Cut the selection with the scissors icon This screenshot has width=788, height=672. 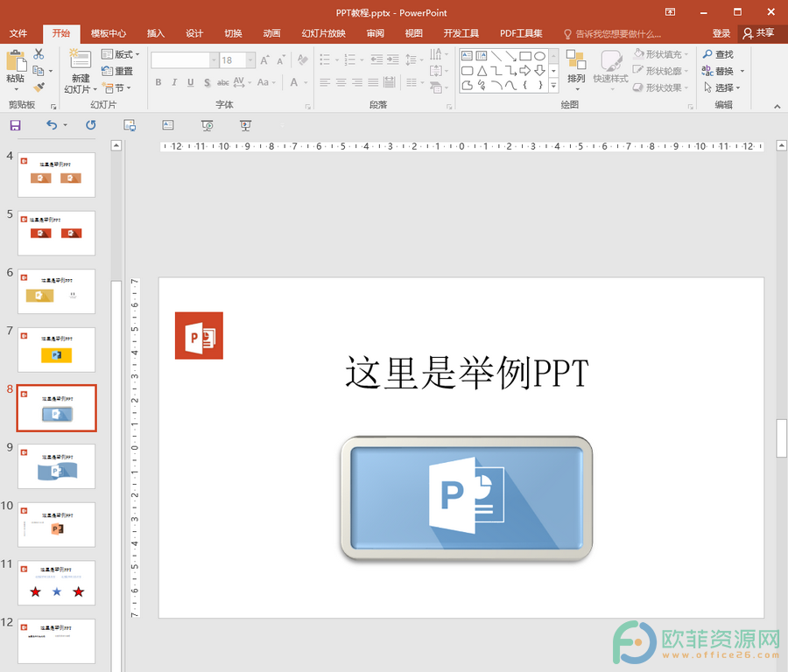point(39,53)
